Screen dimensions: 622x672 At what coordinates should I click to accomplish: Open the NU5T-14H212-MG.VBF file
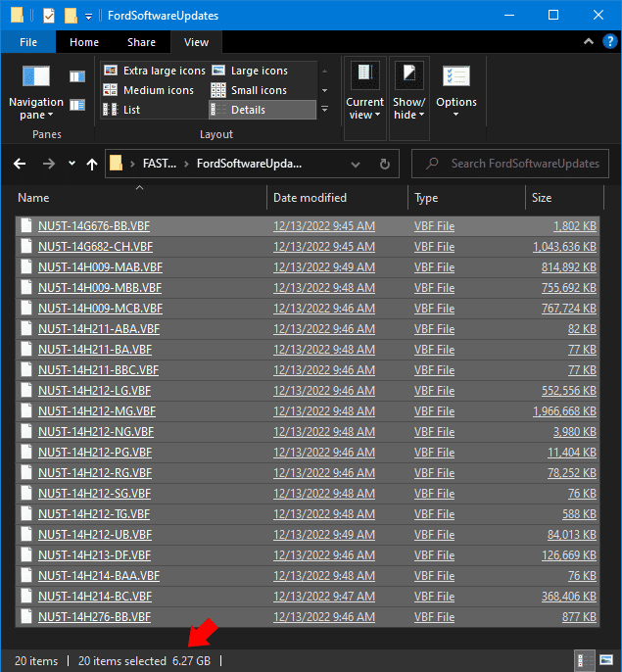[96, 411]
